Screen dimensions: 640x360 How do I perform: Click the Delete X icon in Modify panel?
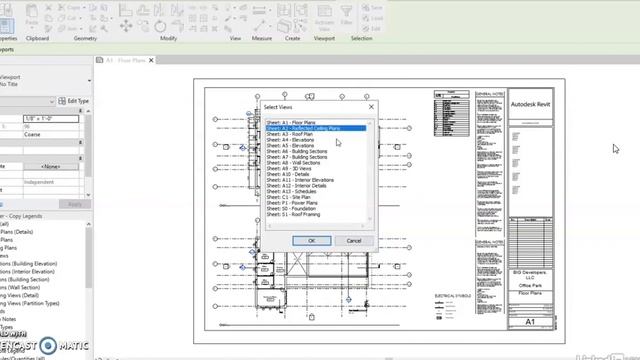click(215, 29)
